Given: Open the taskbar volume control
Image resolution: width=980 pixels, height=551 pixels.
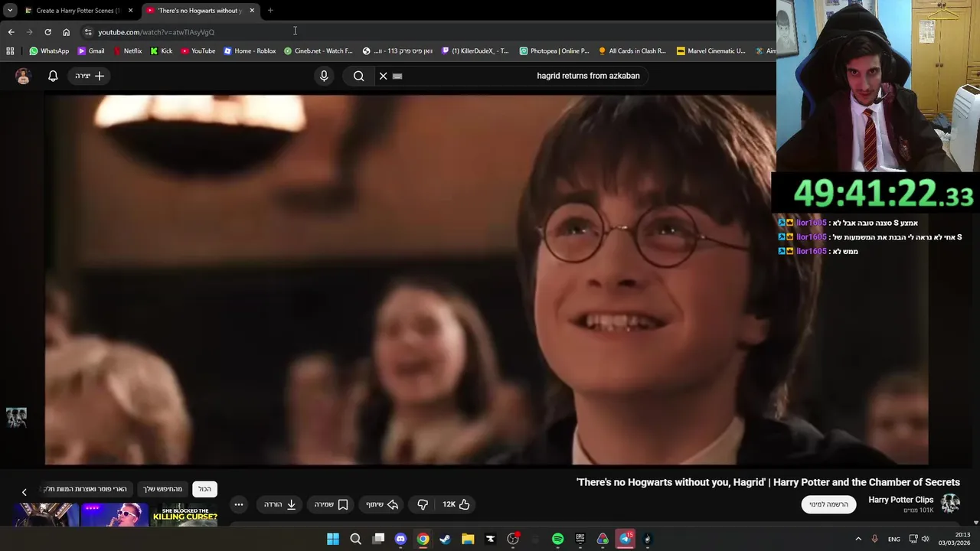Looking at the screenshot, I should point(925,539).
